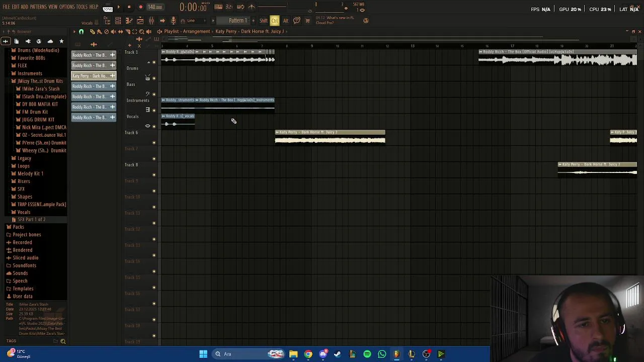Stop playback with the stop button
The height and width of the screenshot is (362, 644).
[x=129, y=7]
